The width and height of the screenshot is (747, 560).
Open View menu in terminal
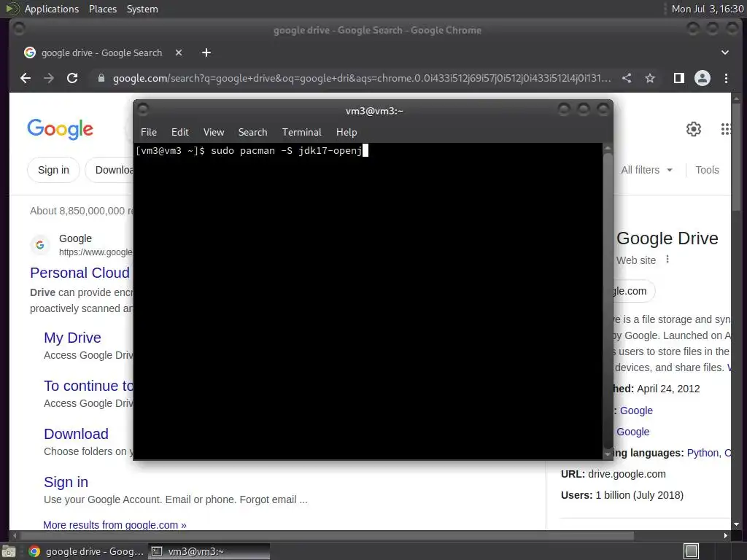click(x=214, y=133)
